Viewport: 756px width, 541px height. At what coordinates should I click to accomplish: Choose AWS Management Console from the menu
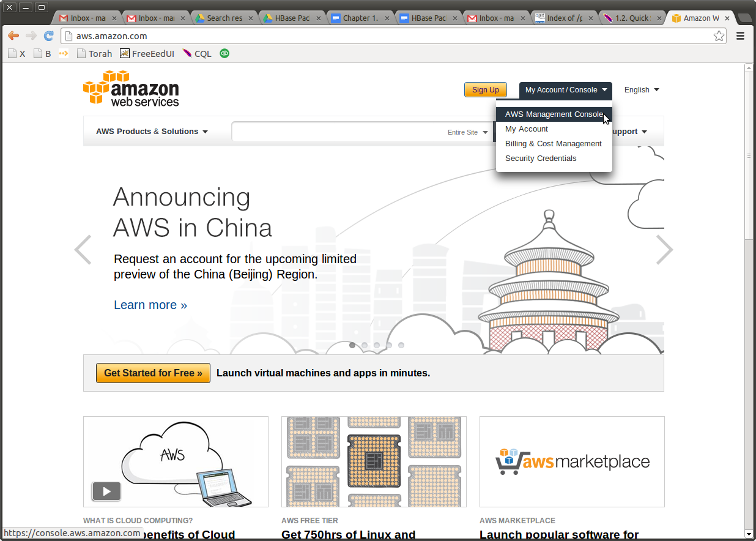click(x=554, y=114)
